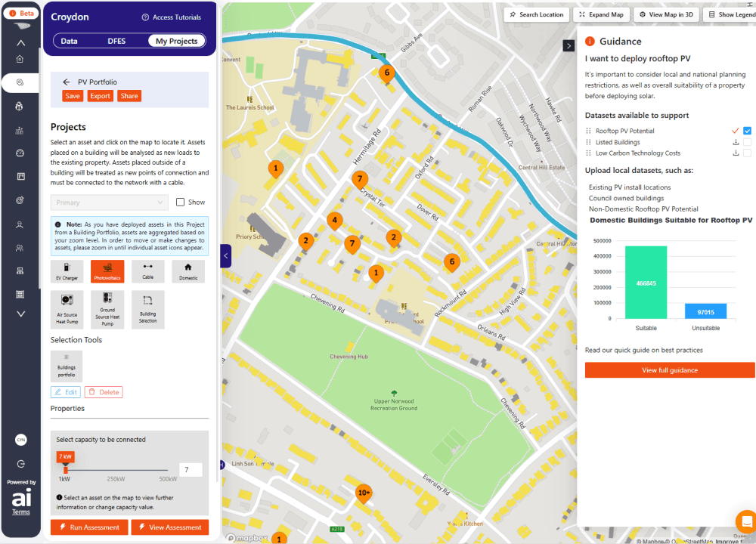Open the single-person icon in the sidebar
Screen dimensions: 756x544
coord(20,224)
